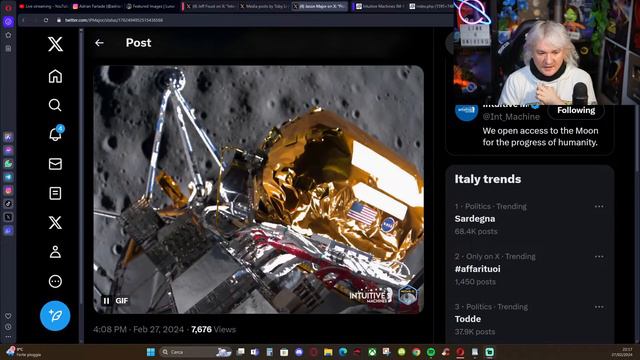Switch to the Jeff Foust on X tab
640x360 pixels.
pyautogui.click(x=209, y=6)
